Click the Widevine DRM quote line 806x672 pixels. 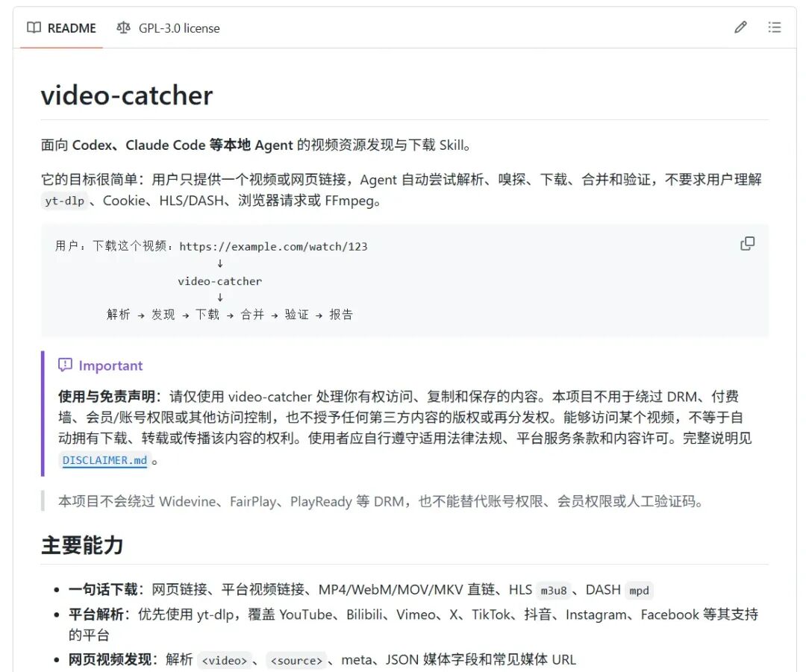point(381,501)
